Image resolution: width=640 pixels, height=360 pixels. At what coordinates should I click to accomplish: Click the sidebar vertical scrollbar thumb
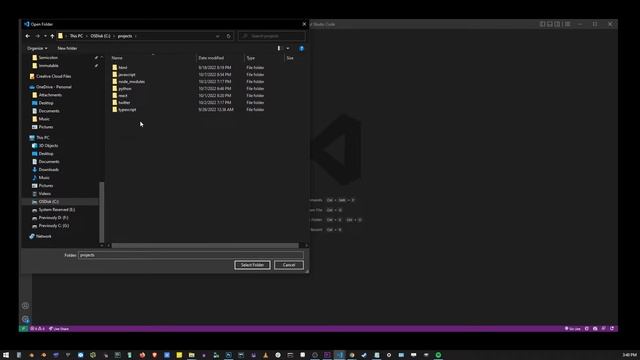click(102, 212)
